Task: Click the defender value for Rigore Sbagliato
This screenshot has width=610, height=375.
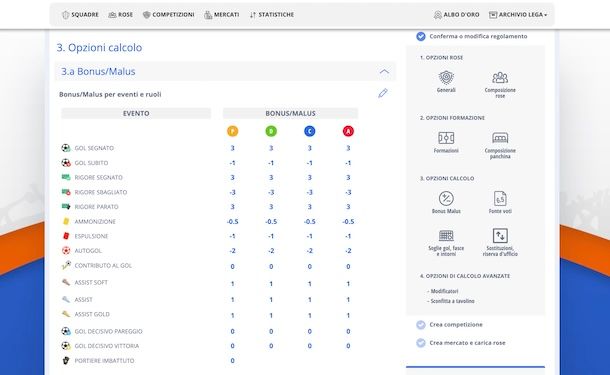Action: (x=271, y=192)
